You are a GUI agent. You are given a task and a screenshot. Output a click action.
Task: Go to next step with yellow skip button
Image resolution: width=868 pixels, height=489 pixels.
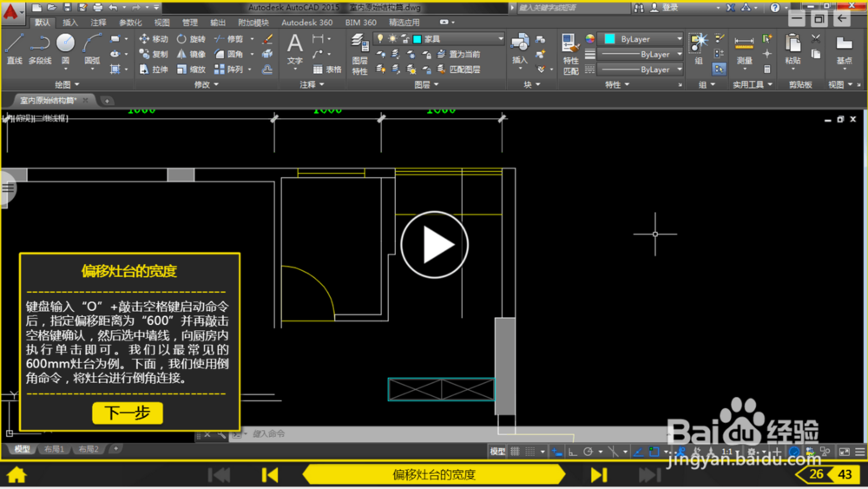[x=598, y=474]
